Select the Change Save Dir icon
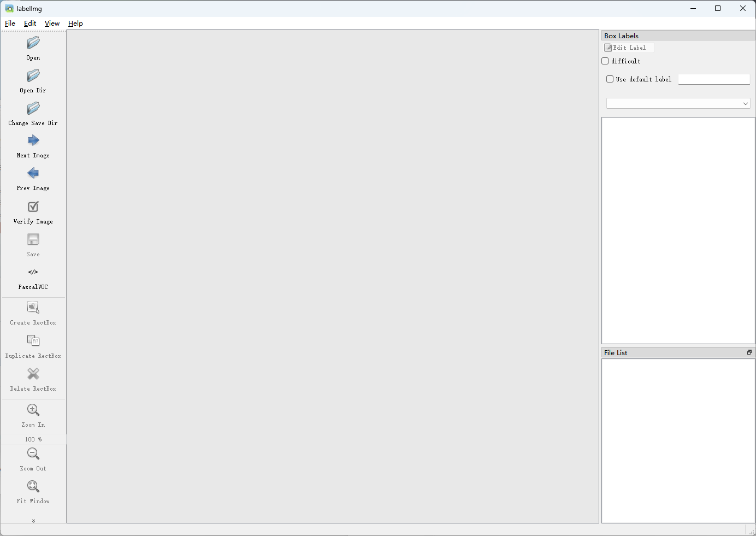This screenshot has width=756, height=536. tap(33, 108)
